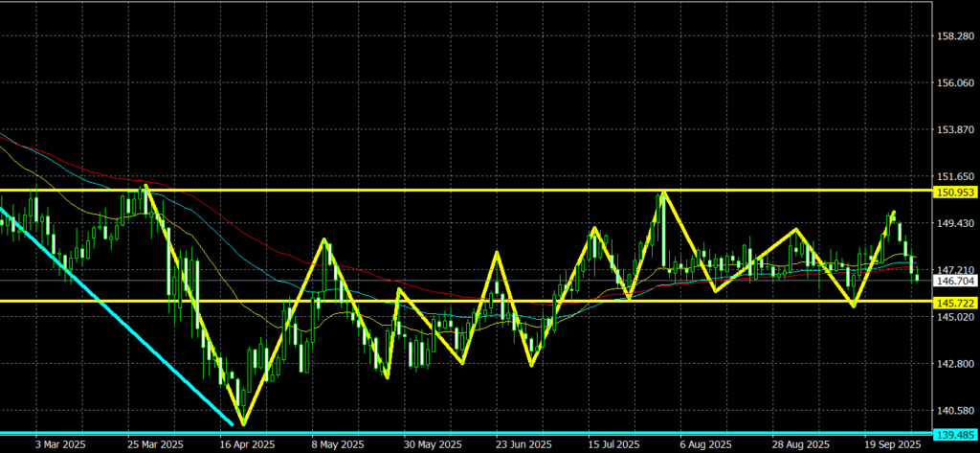Click the zigzag peak touching the 150.953 line in late July
Viewport: 980px width, 453px height.
[x=662, y=193]
